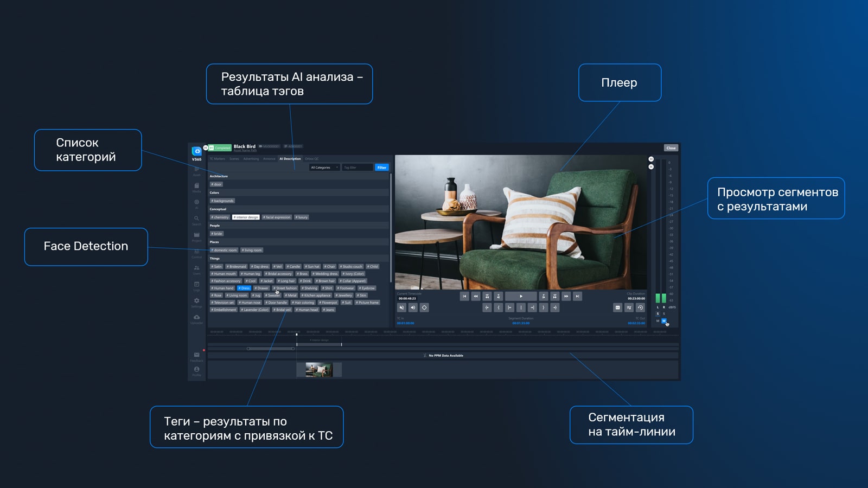Click the Tag filter input field
The height and width of the screenshot is (488, 868).
358,168
